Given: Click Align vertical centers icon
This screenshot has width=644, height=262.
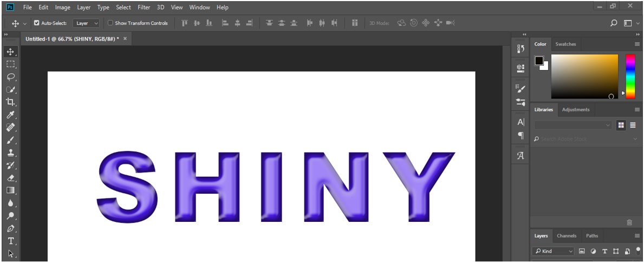Looking at the screenshot, I should 197,23.
